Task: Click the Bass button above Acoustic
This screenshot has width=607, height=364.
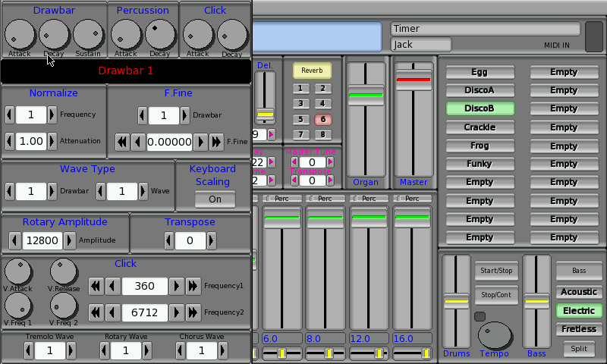Action: 579,271
